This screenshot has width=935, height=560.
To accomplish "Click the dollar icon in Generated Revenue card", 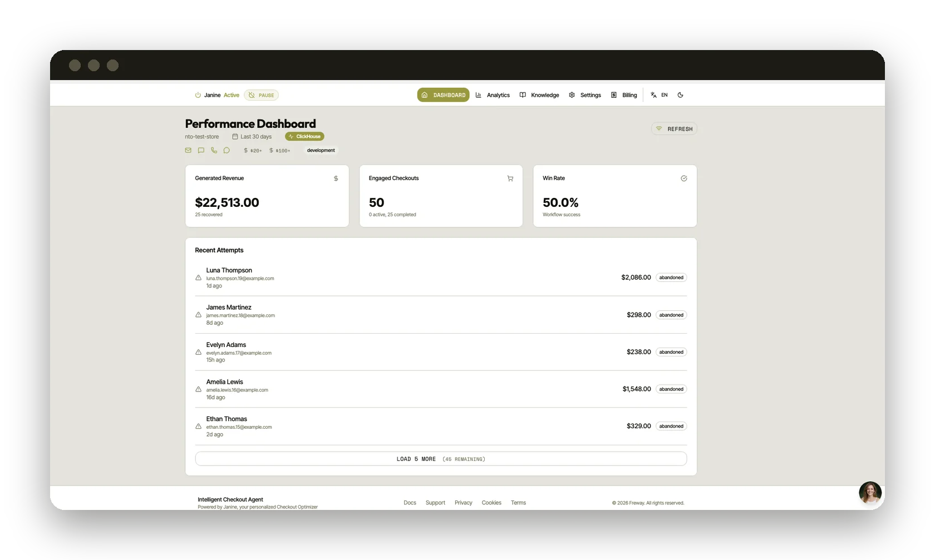I will (x=336, y=179).
